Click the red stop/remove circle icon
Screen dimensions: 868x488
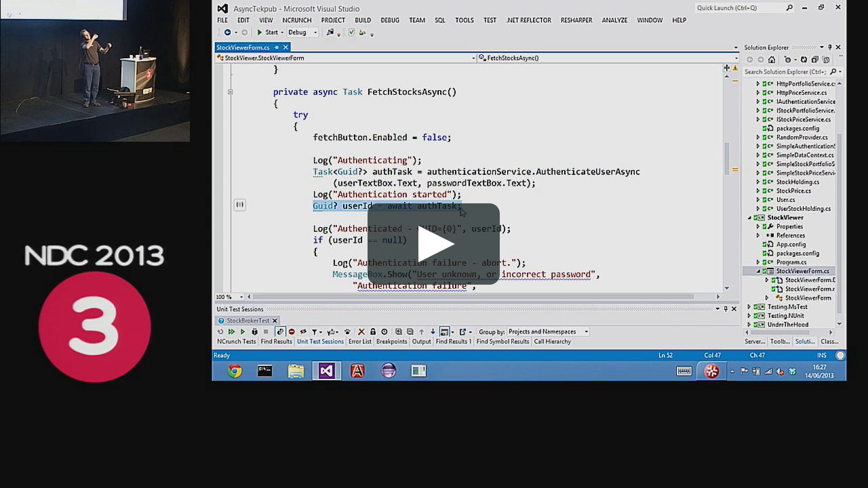[292, 332]
